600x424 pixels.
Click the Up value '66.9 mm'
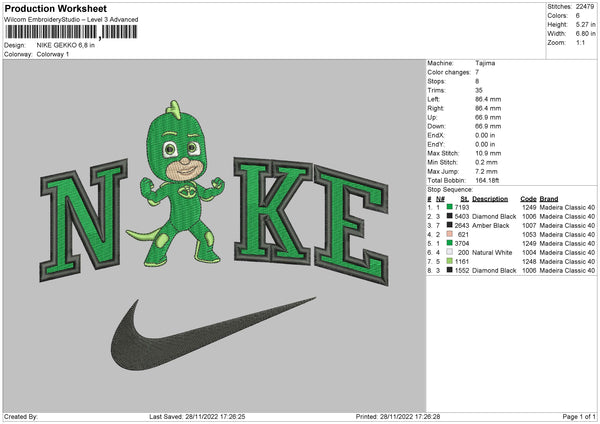click(x=488, y=117)
